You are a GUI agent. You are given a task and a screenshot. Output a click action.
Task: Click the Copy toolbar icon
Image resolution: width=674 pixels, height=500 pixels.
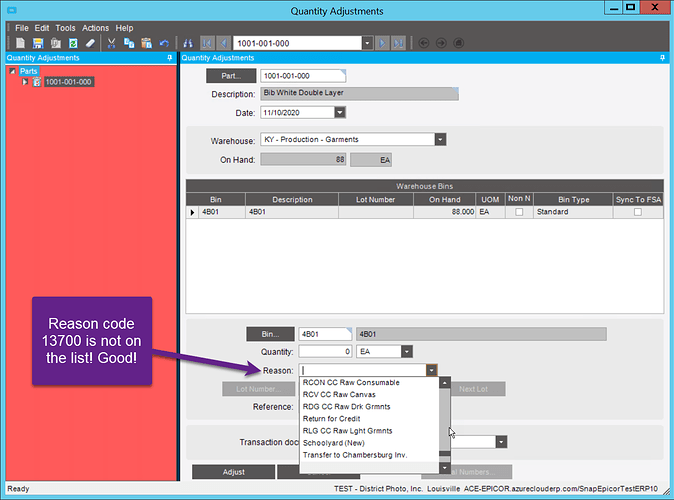(129, 43)
